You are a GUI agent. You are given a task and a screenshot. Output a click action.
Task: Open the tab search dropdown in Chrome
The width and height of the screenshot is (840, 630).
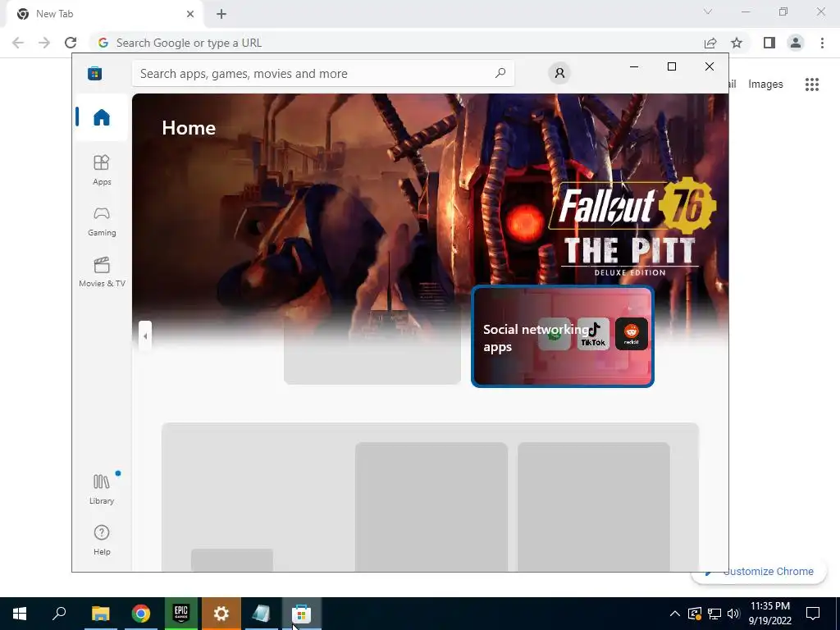point(708,11)
